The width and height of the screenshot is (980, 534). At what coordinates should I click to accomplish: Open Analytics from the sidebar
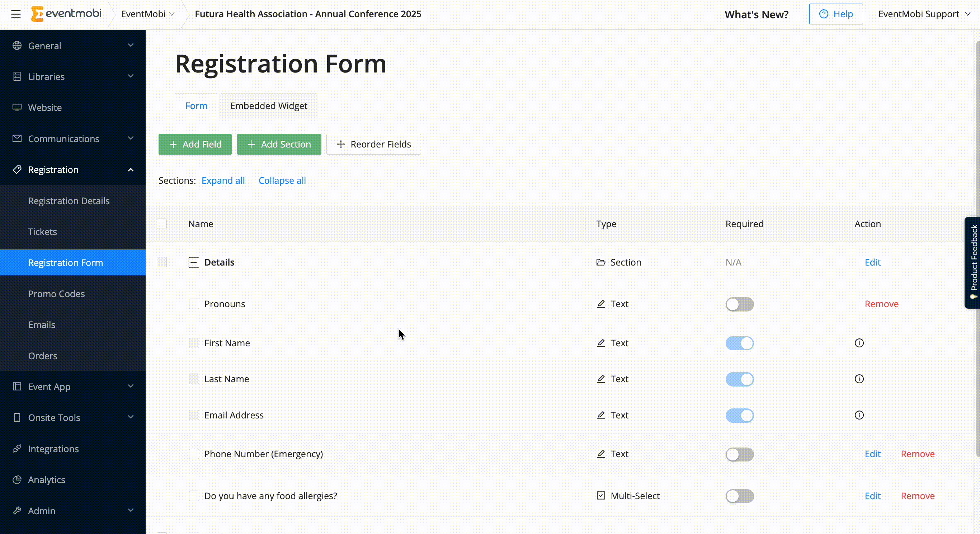[46, 479]
